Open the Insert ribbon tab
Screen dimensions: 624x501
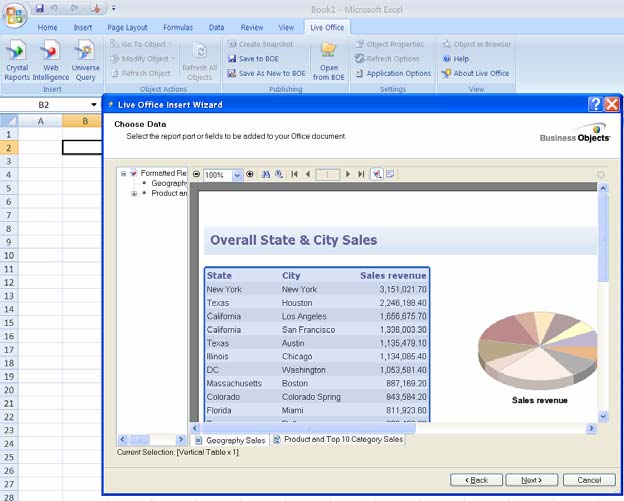tap(83, 27)
